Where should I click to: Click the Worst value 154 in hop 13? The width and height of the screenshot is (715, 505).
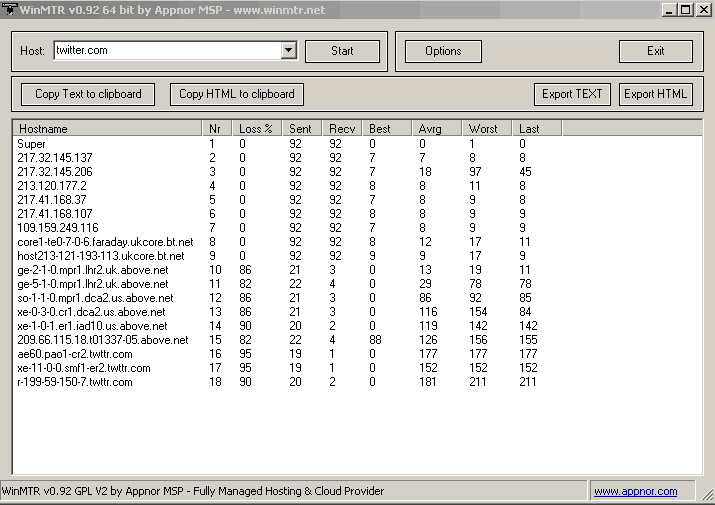[x=478, y=312]
